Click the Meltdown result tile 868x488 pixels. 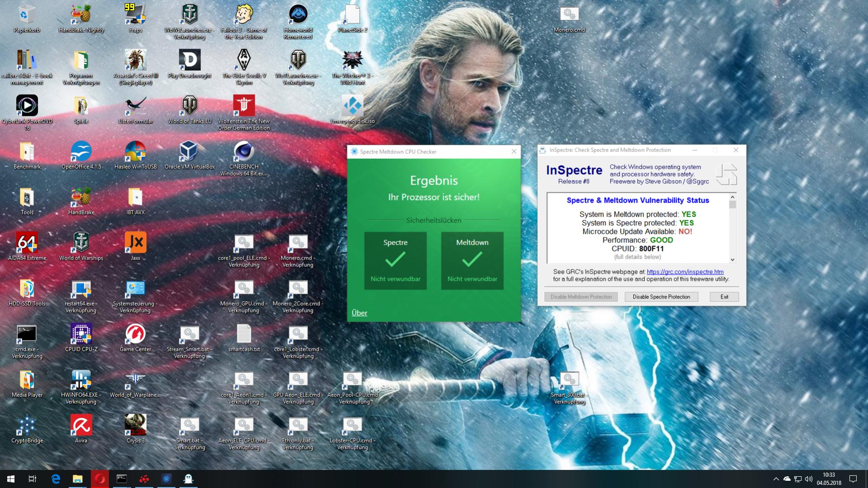click(472, 261)
